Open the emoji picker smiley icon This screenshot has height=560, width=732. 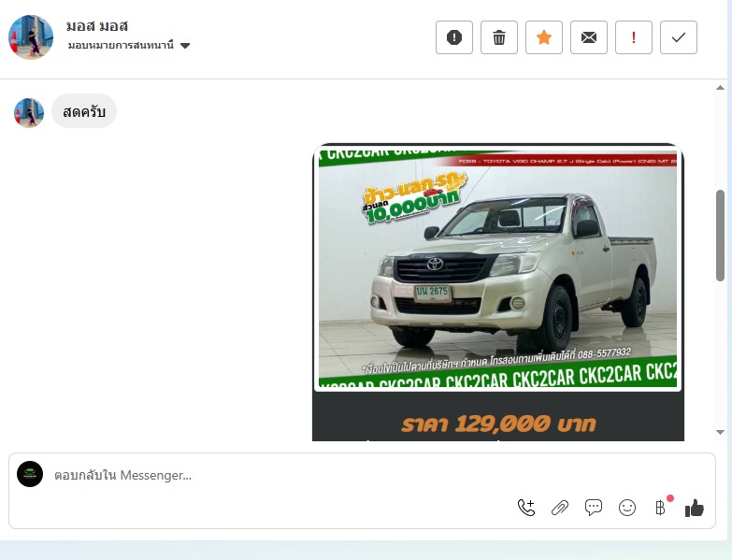[x=627, y=508]
